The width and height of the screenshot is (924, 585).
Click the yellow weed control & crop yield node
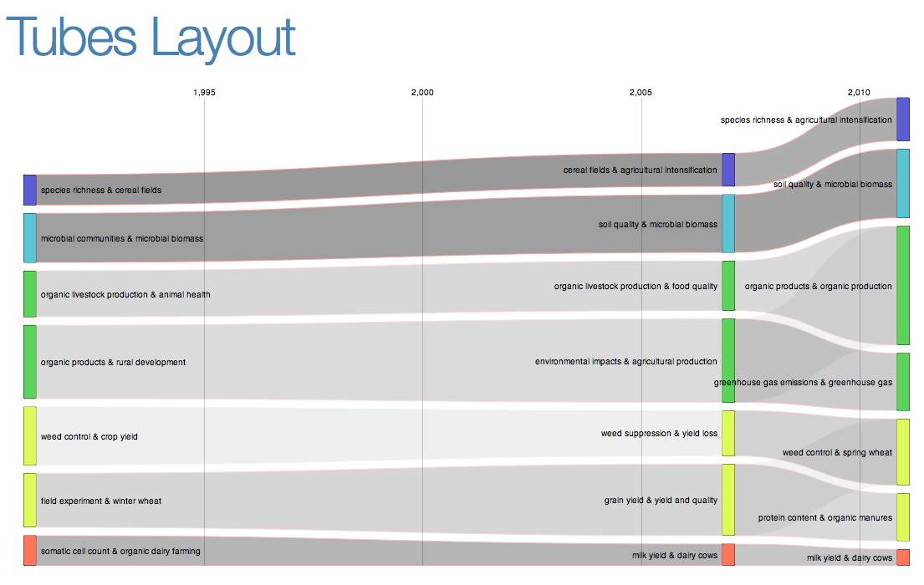(x=30, y=436)
